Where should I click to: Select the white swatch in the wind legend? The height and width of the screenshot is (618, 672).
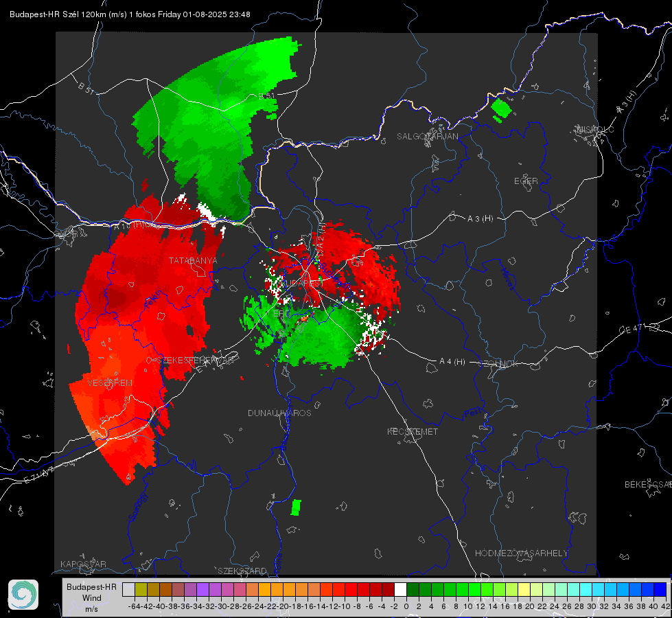[400, 589]
